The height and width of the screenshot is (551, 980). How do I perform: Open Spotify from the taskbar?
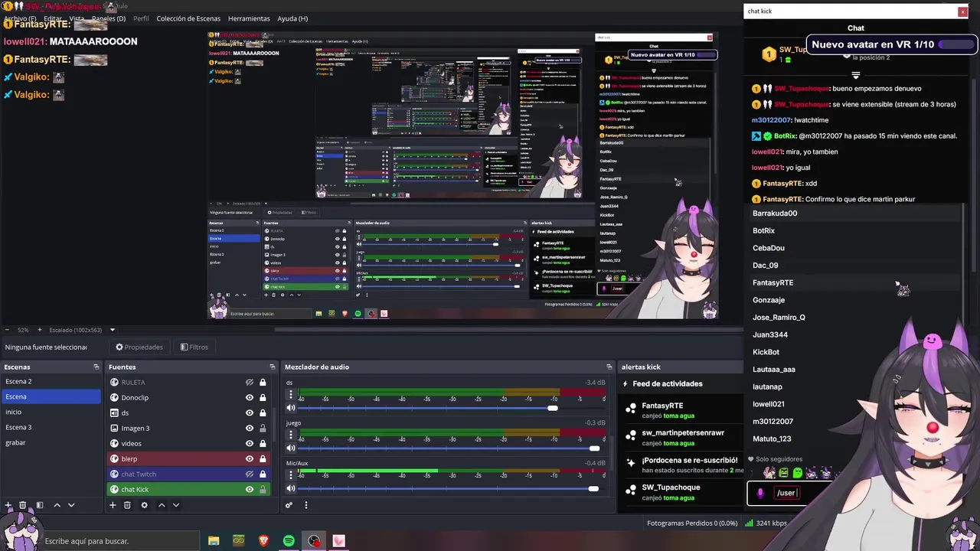[x=289, y=541]
